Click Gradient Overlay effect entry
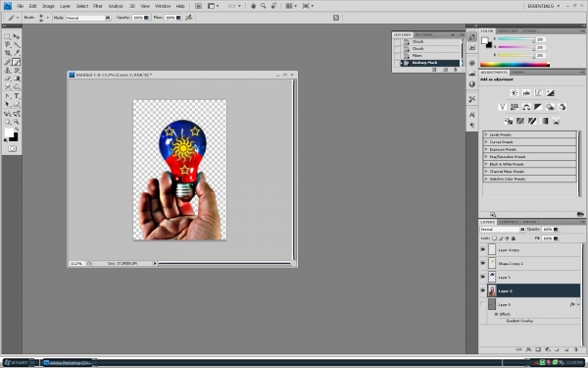The image size is (588, 368). 519,321
